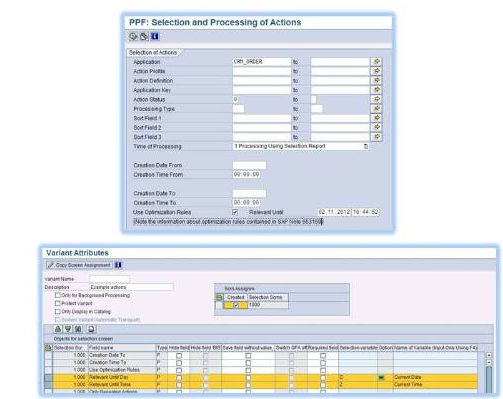Open multiple selection arrow for Action Status

click(x=377, y=99)
